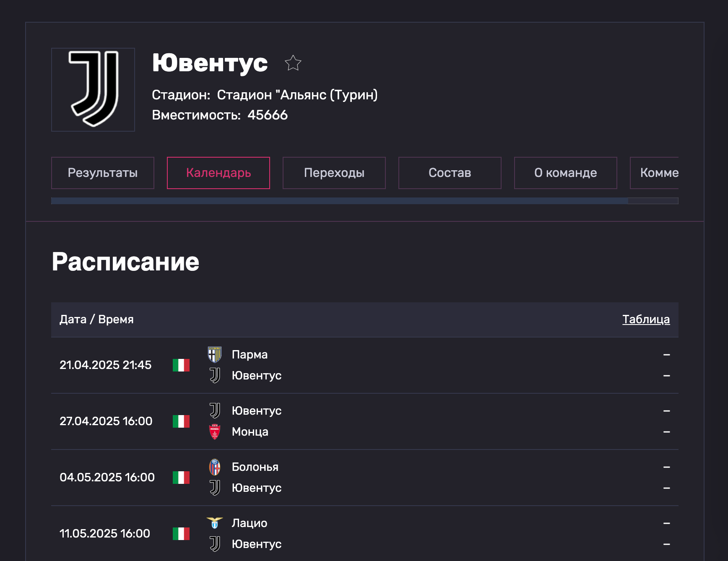
Task: Click the large Juventus club logo
Action: [x=93, y=89]
